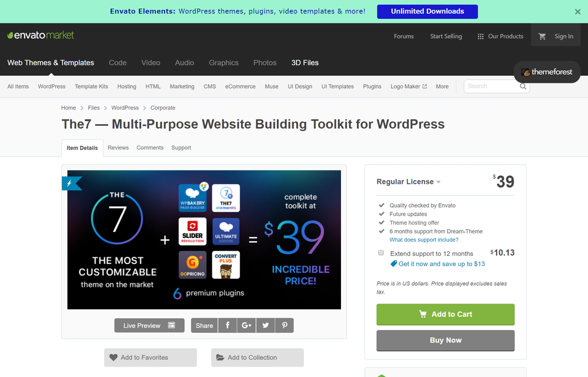The image size is (588, 377).
Task: Click Start Selling
Action: 446,36
